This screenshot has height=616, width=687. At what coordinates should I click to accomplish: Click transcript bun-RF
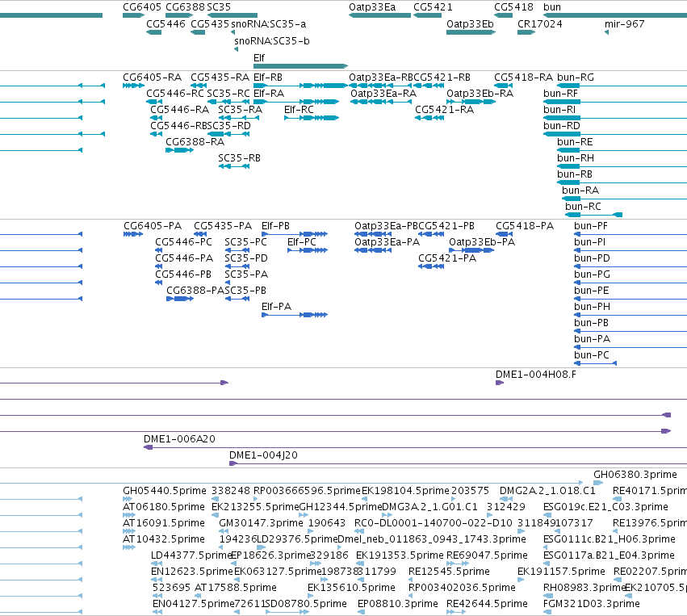[615, 102]
